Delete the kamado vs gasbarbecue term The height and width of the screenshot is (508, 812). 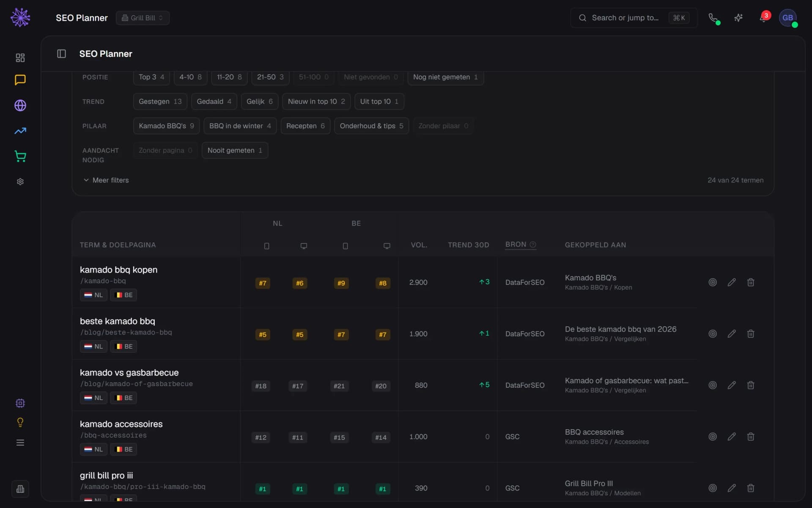pyautogui.click(x=751, y=385)
